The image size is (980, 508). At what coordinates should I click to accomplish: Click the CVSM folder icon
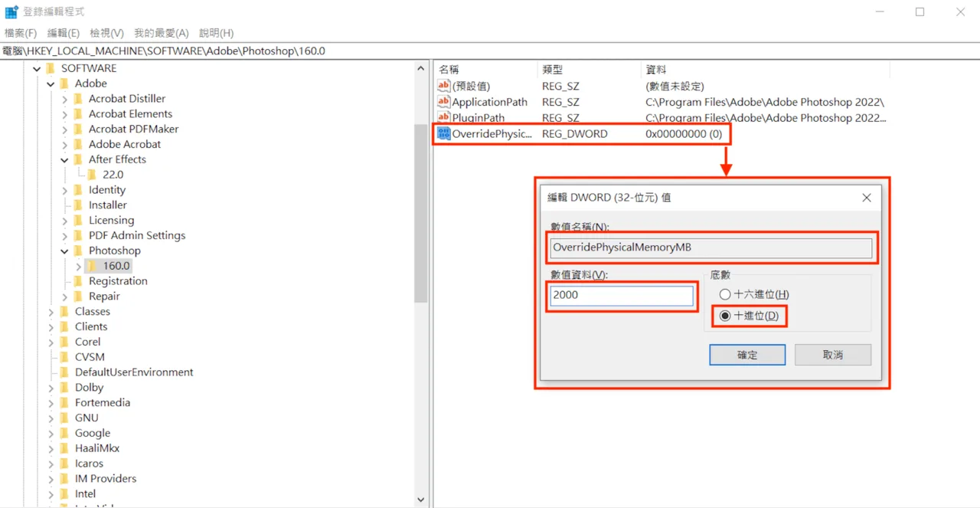(64, 357)
